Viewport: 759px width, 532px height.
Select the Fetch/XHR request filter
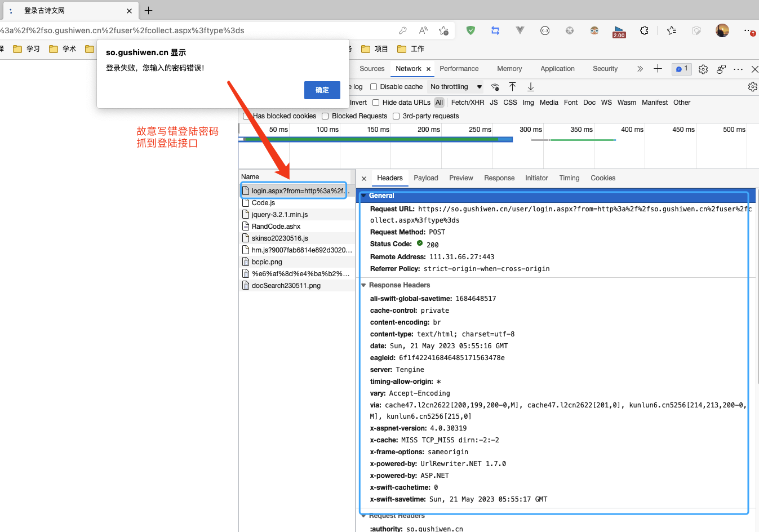click(x=467, y=103)
